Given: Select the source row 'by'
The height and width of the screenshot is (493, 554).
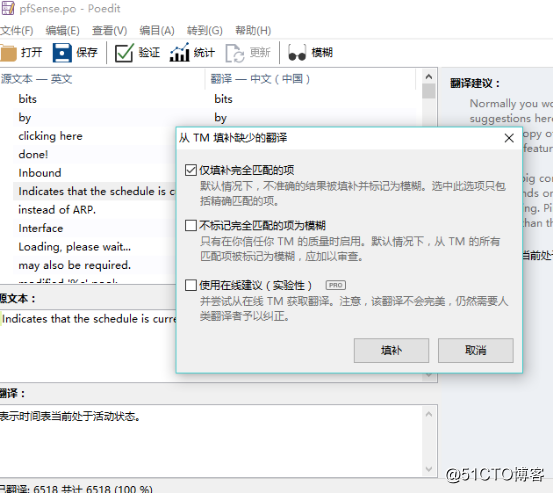Looking at the screenshot, I should pyautogui.click(x=25, y=118).
